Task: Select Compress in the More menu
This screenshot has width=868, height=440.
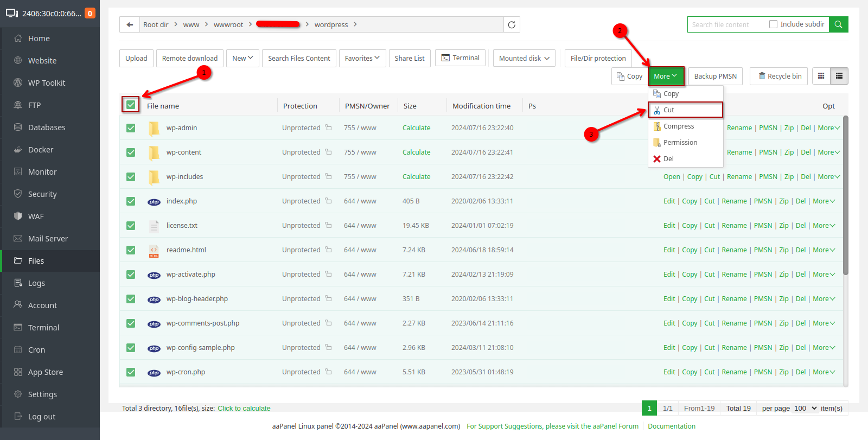Action: coord(678,126)
